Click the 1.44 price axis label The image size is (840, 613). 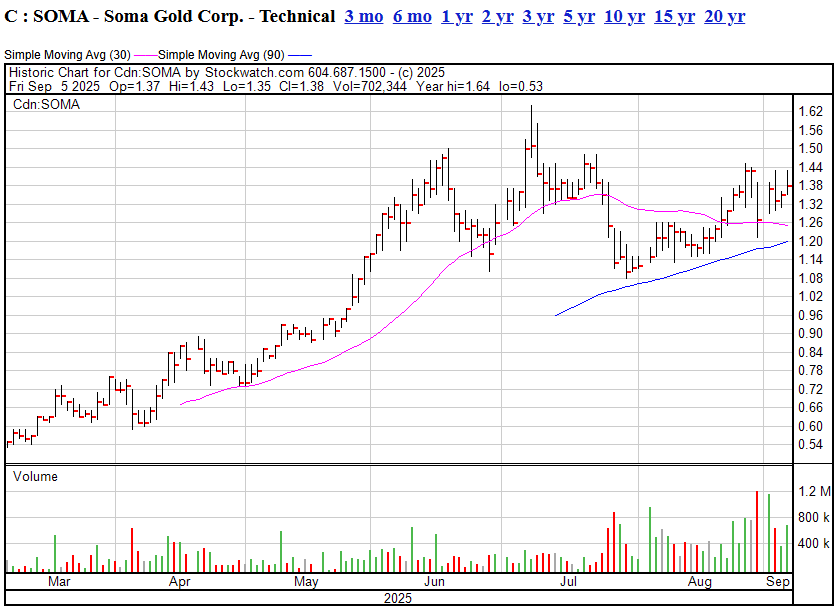tap(811, 167)
